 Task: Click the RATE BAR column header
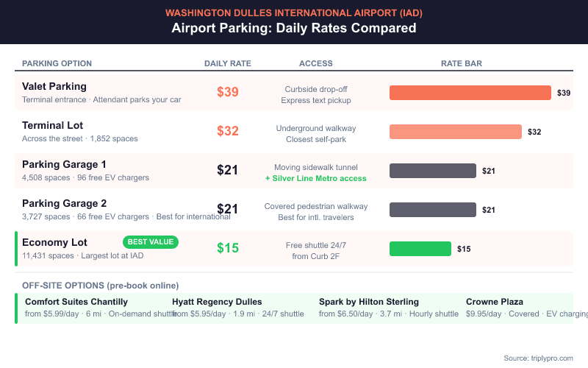coord(462,63)
